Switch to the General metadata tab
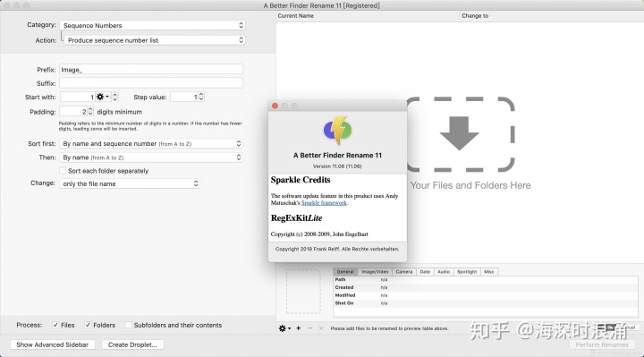 click(345, 271)
